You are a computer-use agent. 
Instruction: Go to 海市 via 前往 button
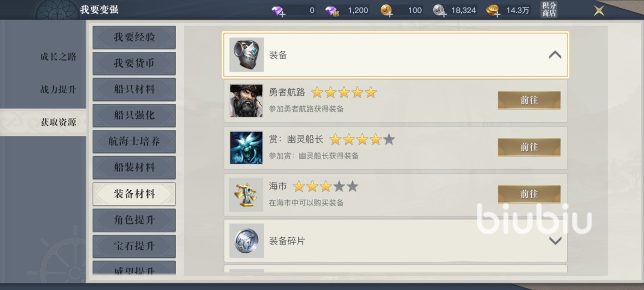point(529,194)
